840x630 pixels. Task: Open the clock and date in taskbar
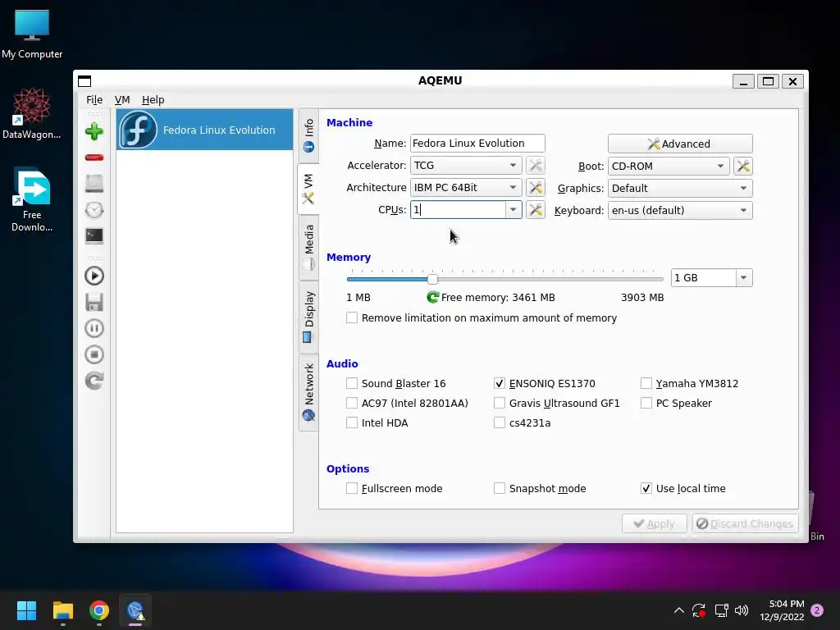click(x=782, y=610)
